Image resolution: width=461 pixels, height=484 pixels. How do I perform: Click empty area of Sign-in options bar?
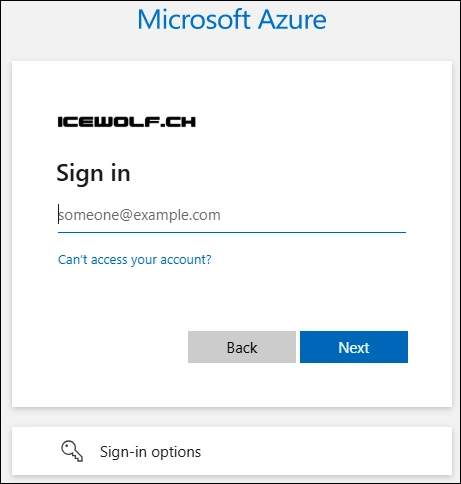tap(327, 451)
